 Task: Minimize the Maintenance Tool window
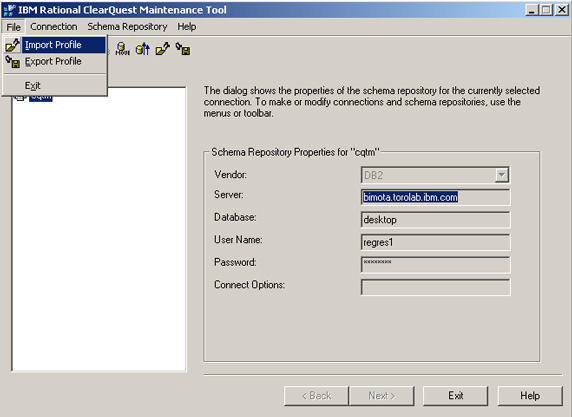pos(532,10)
